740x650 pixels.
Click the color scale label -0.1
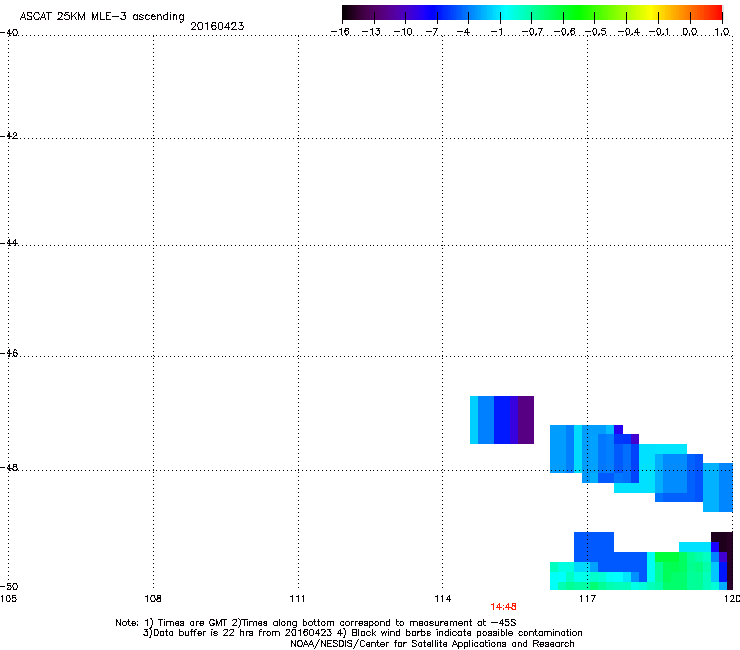click(659, 32)
